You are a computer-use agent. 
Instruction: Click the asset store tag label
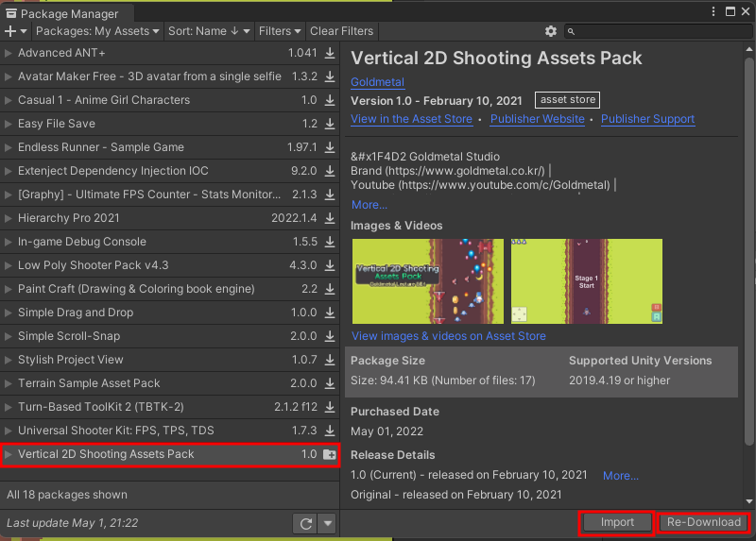568,100
